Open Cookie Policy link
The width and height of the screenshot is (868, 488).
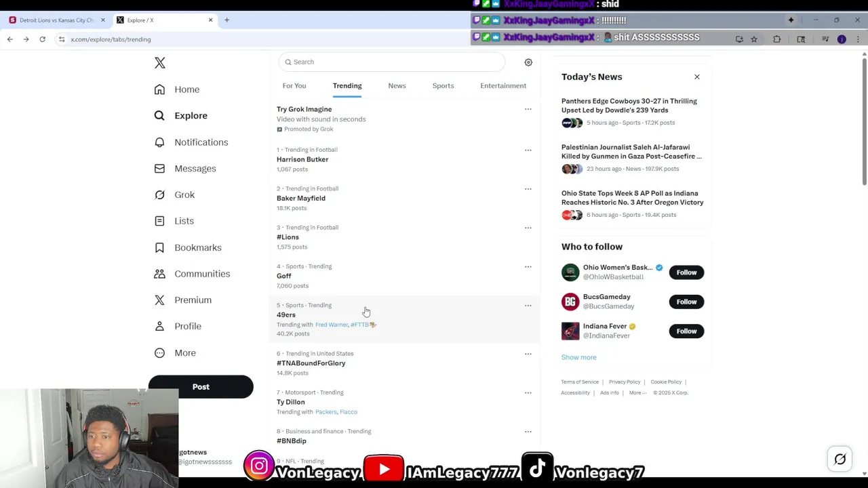coord(666,382)
